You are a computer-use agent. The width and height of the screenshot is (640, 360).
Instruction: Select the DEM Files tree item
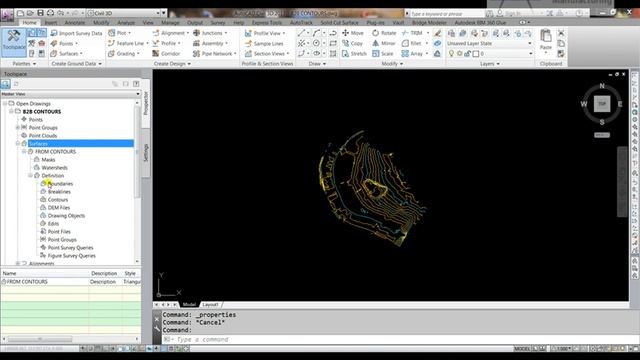tap(59, 207)
